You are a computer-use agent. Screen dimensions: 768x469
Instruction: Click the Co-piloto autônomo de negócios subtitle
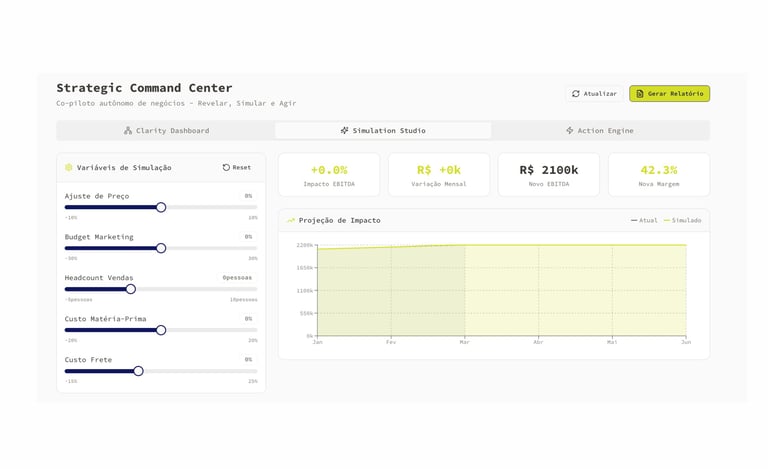tap(176, 103)
